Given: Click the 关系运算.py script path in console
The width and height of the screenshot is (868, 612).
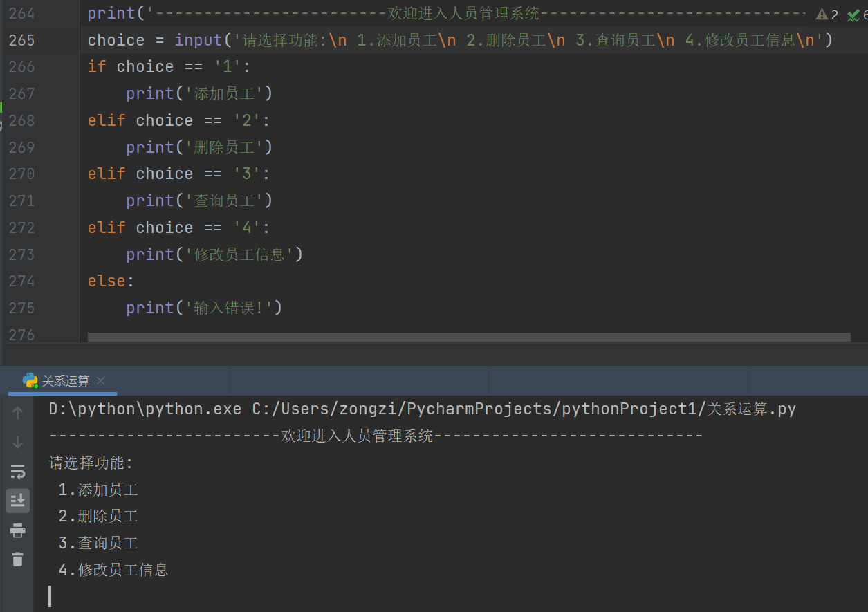Looking at the screenshot, I should [524, 409].
